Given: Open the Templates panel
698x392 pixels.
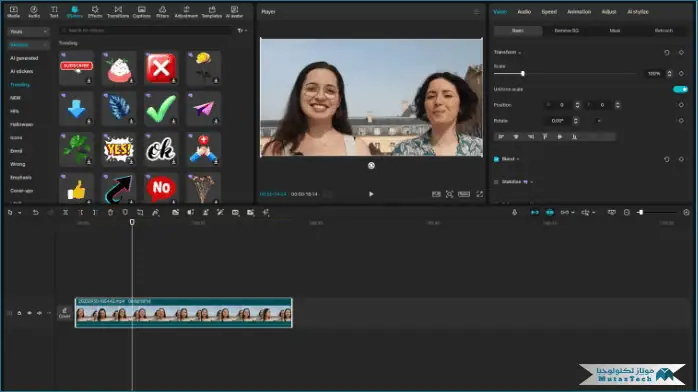Looking at the screenshot, I should pyautogui.click(x=212, y=12).
